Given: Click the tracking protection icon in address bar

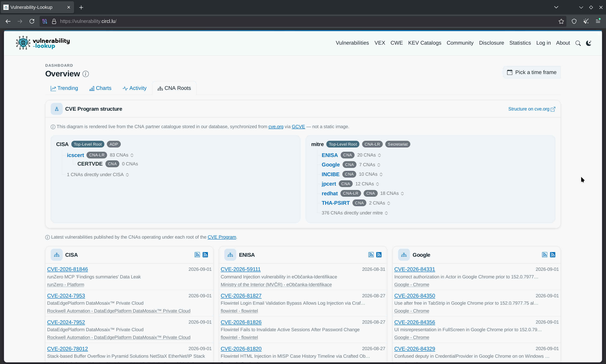Looking at the screenshot, I should click(x=45, y=21).
